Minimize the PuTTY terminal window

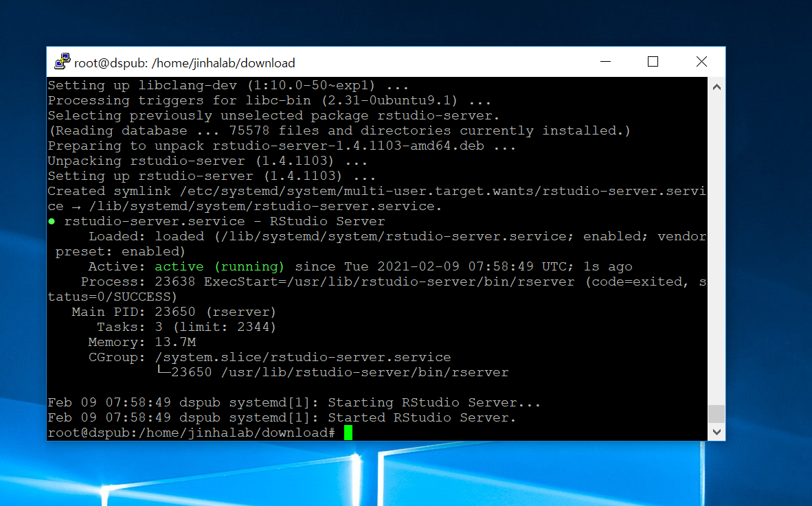(605, 62)
